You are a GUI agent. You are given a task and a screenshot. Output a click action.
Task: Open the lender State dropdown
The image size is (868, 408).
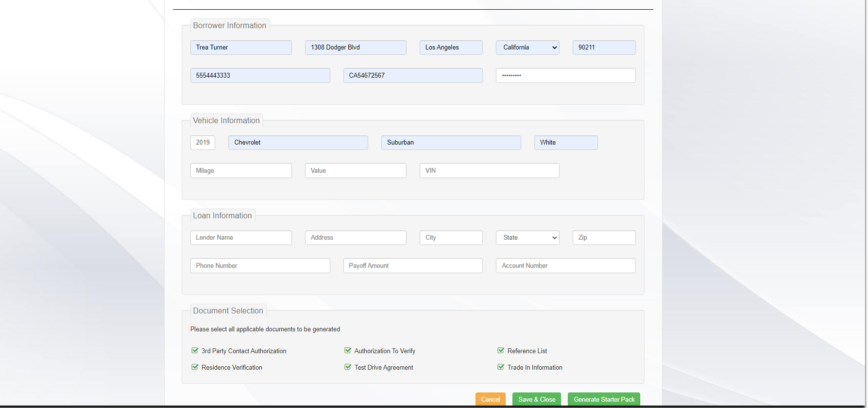click(528, 238)
